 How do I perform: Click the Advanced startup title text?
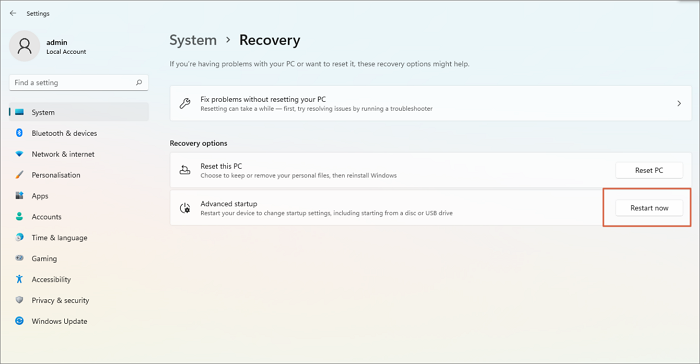tap(229, 204)
